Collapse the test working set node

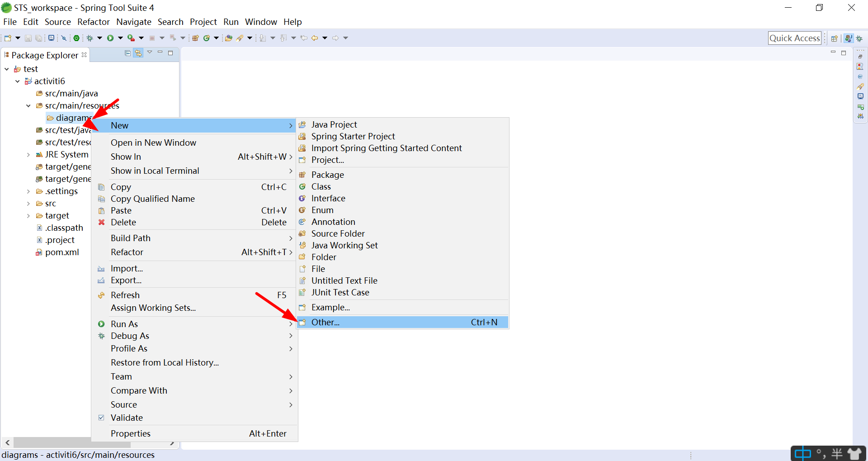[x=7, y=69]
